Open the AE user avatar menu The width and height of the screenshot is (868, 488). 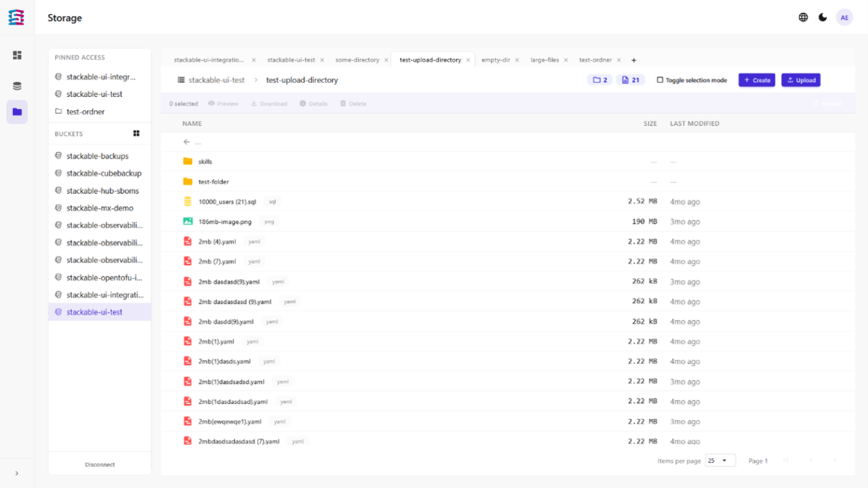[x=844, y=18]
